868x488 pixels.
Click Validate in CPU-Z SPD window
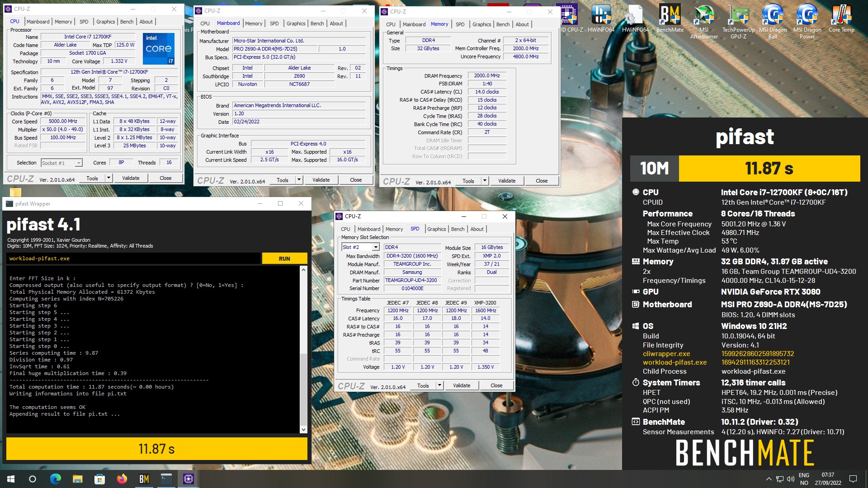click(x=462, y=385)
